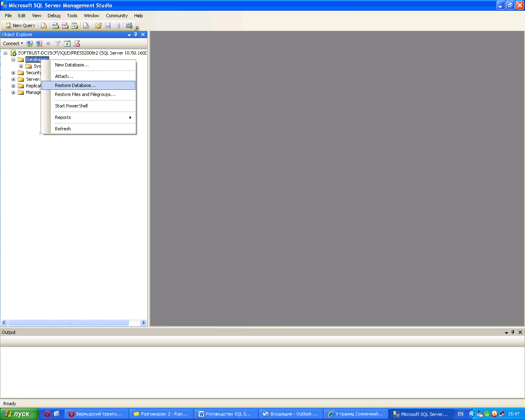Click the Analysis Services DMX Query icon

coord(65,25)
